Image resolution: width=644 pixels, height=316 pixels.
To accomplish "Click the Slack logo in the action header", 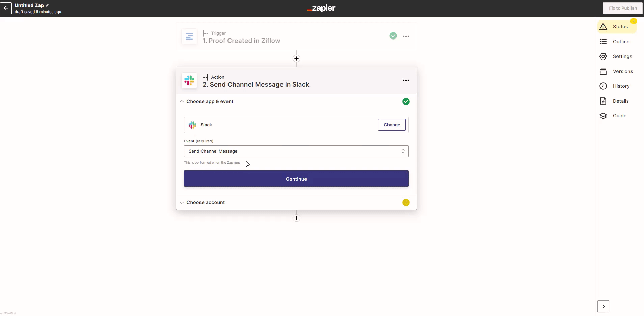I will [x=189, y=80].
